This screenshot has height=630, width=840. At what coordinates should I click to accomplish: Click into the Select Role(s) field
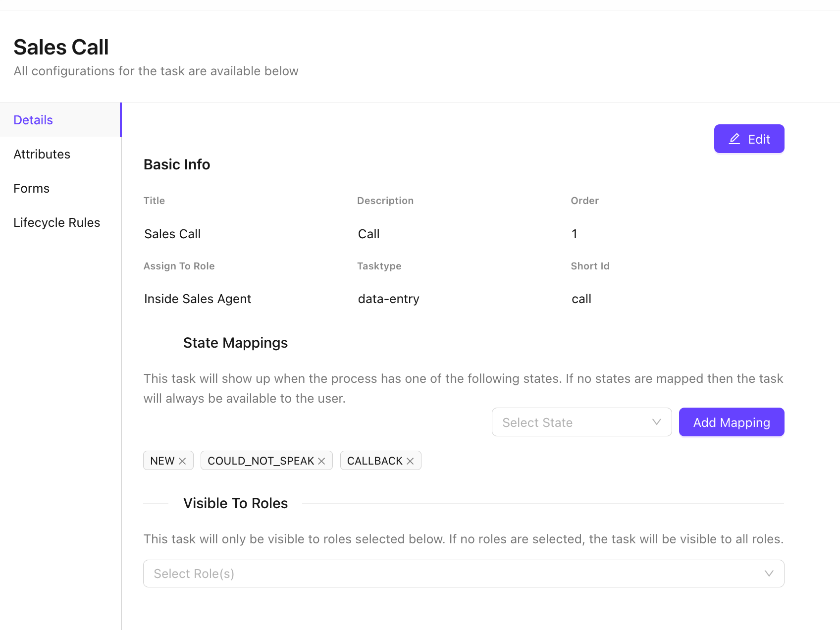coord(446,574)
